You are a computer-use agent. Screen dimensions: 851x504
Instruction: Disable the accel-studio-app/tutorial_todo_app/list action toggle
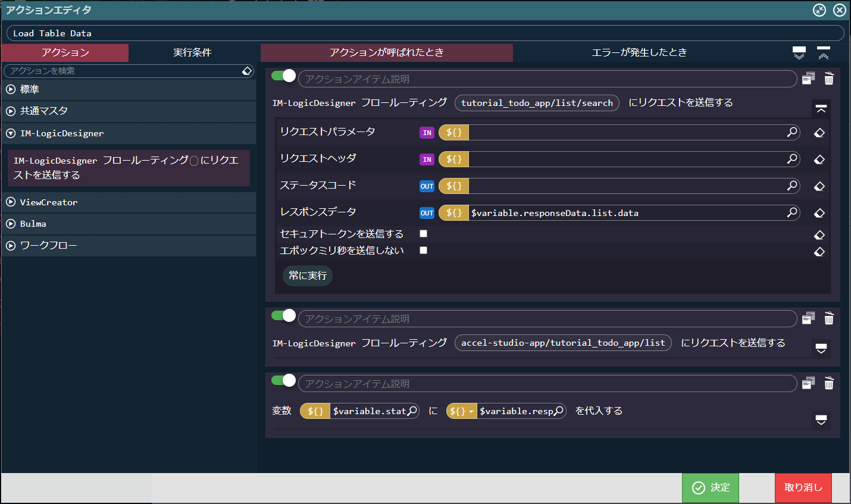(283, 315)
